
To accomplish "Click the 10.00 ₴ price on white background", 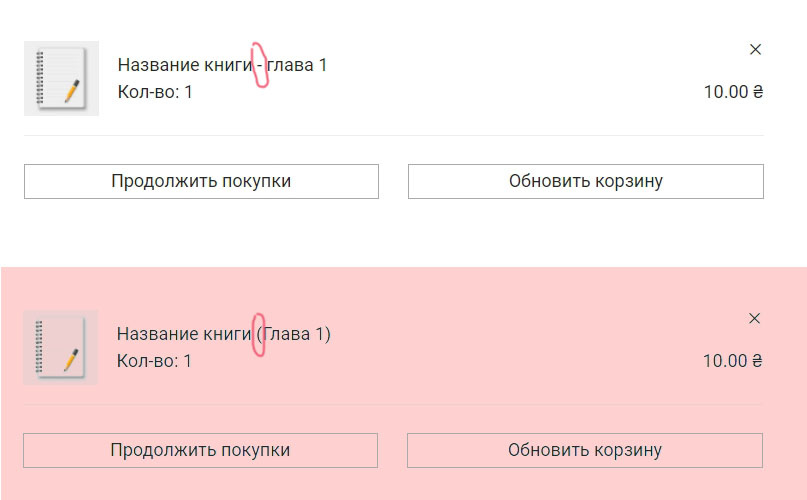I will [733, 92].
